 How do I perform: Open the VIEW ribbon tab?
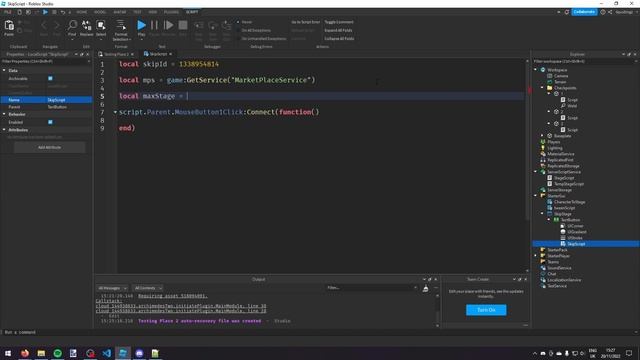153,12
